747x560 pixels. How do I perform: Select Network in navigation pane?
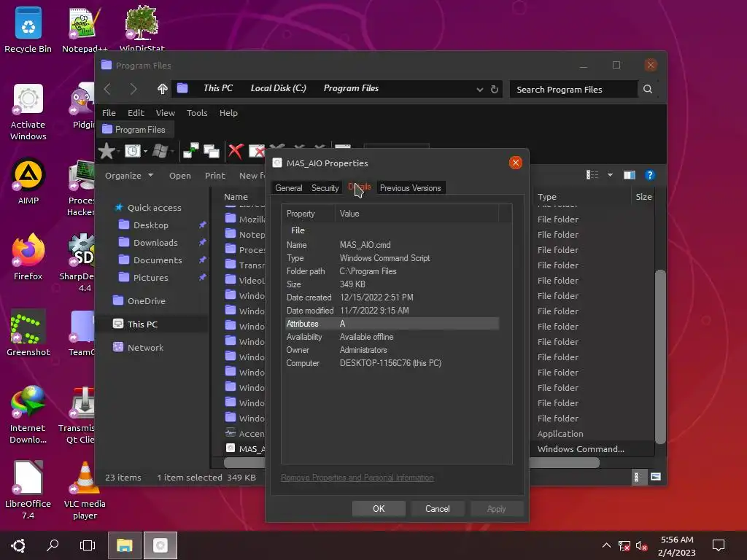click(x=145, y=348)
